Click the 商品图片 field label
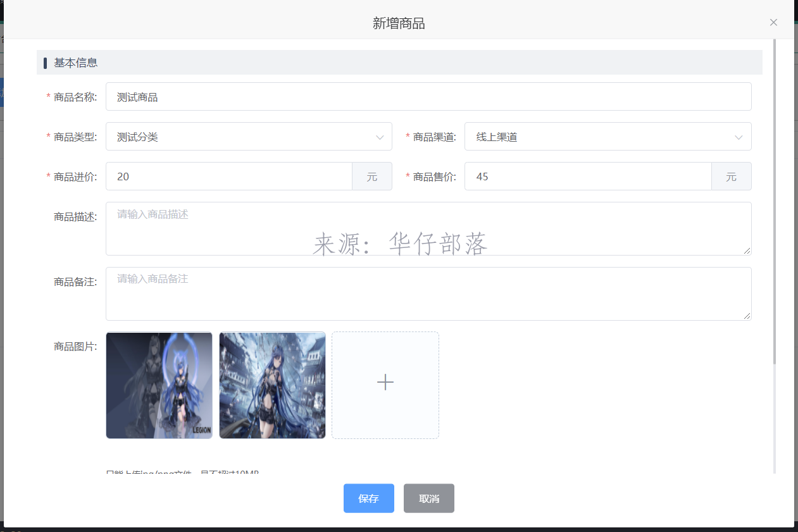The image size is (798, 532). (75, 347)
